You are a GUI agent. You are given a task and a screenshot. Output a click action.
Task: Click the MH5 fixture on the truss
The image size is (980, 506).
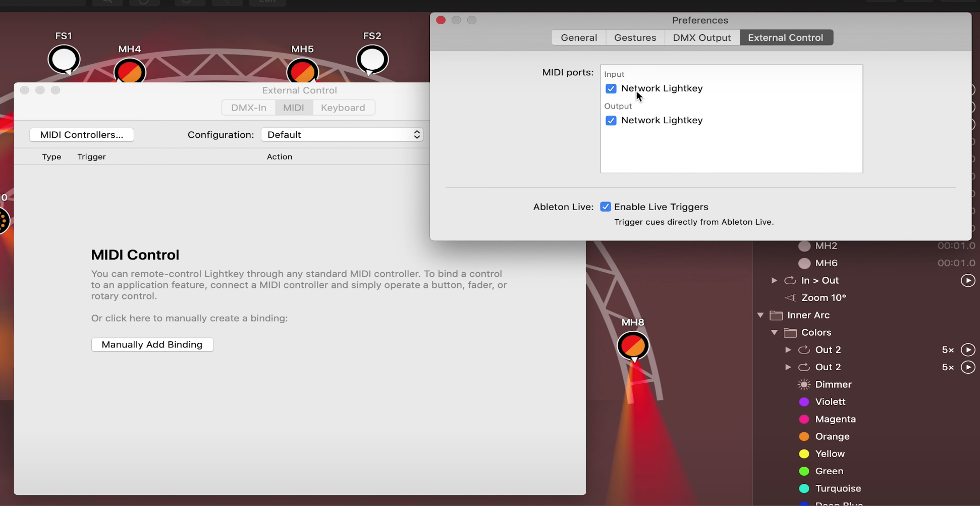coord(302,72)
